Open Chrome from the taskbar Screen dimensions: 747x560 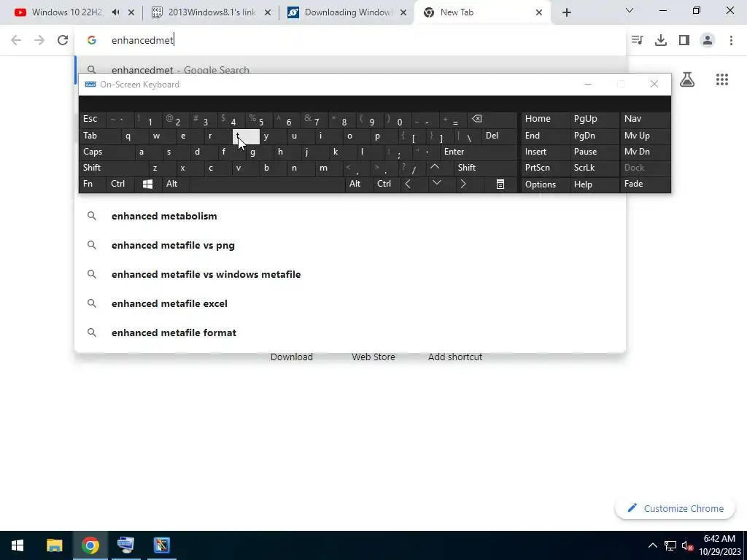coord(90,545)
